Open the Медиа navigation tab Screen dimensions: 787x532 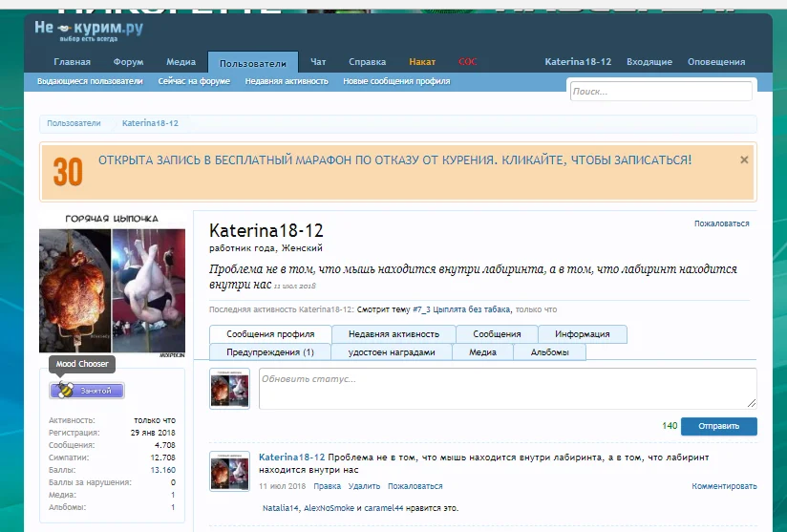pyautogui.click(x=181, y=62)
